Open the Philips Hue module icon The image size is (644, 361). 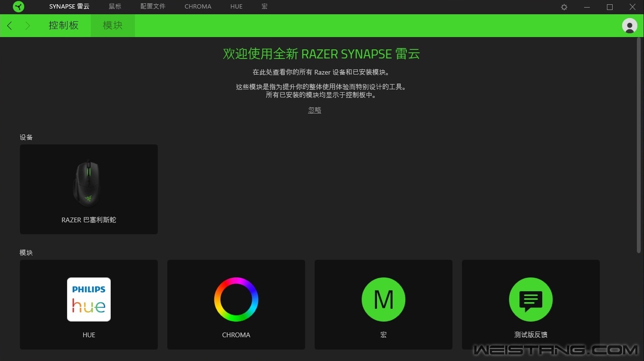coord(89,299)
